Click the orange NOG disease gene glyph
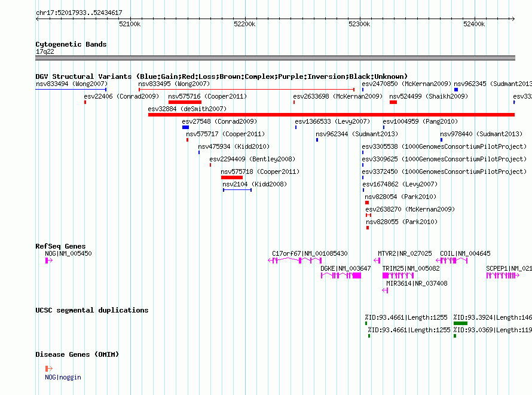This screenshot has width=532, height=395. 49,369
